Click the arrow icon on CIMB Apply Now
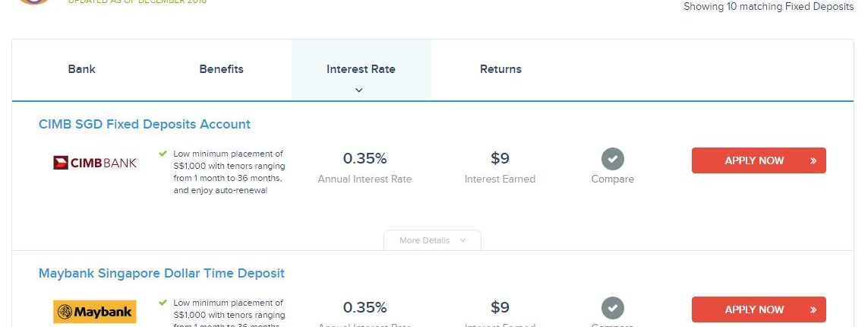This screenshot has height=327, width=868. 813,161
